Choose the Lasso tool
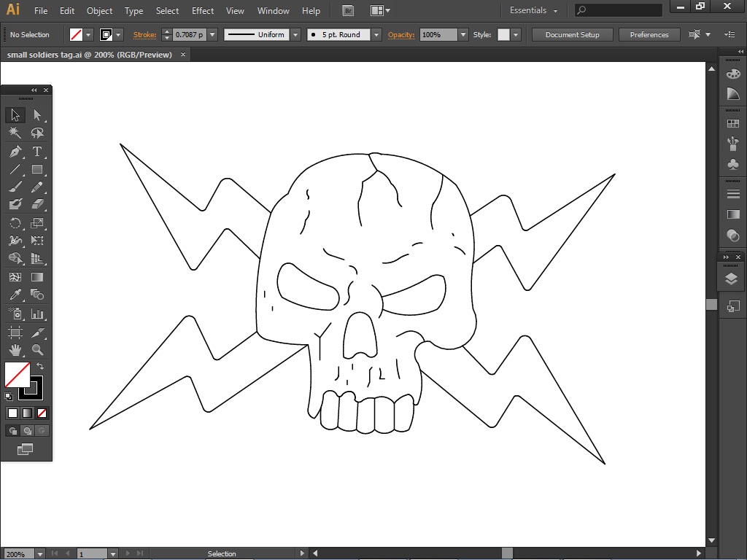Viewport: 747px width, 560px height. pyautogui.click(x=37, y=133)
